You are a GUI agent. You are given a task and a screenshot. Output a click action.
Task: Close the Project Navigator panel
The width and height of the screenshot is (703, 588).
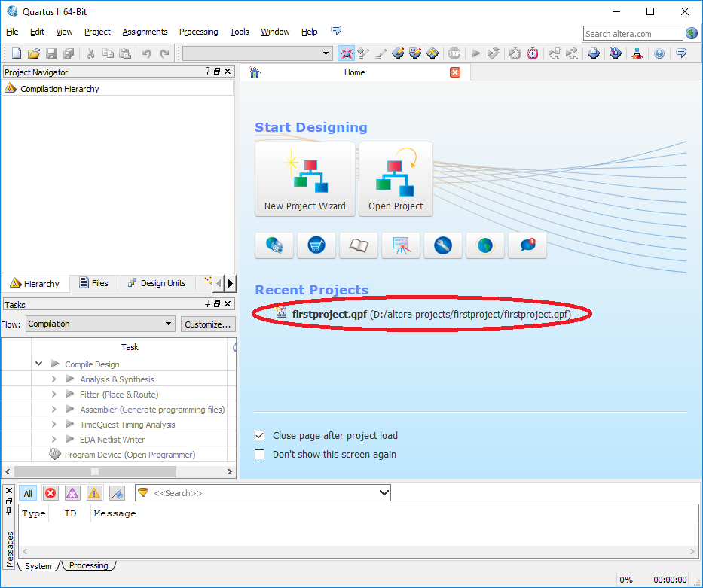228,72
